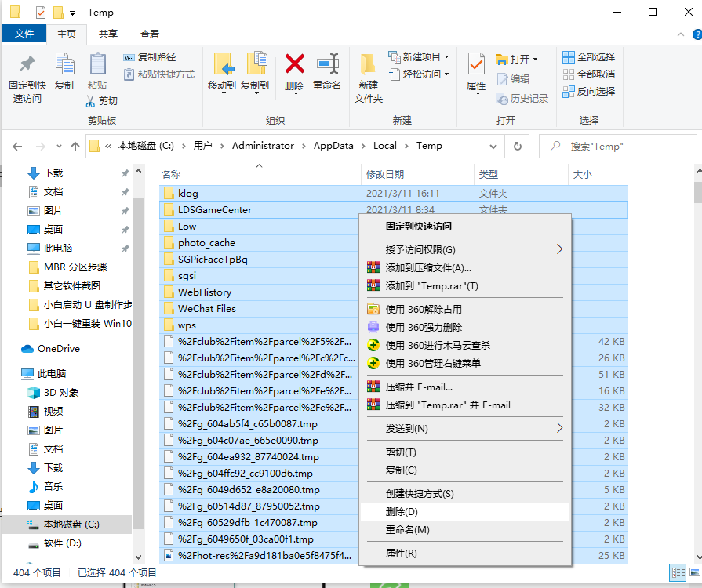Click Invert Selection in ribbon
Viewport: 702px width, 588px height.
click(588, 91)
